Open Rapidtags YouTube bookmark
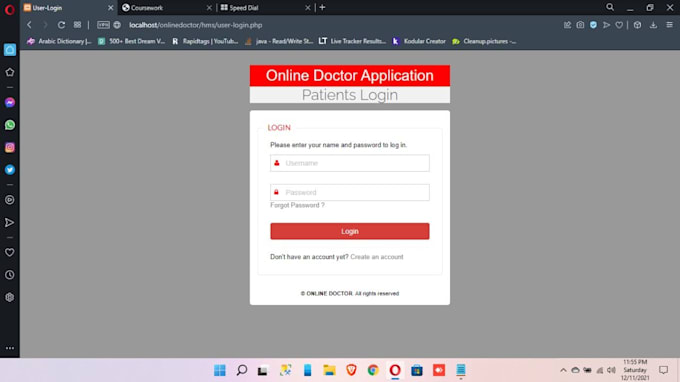The height and width of the screenshot is (382, 680). pos(205,41)
